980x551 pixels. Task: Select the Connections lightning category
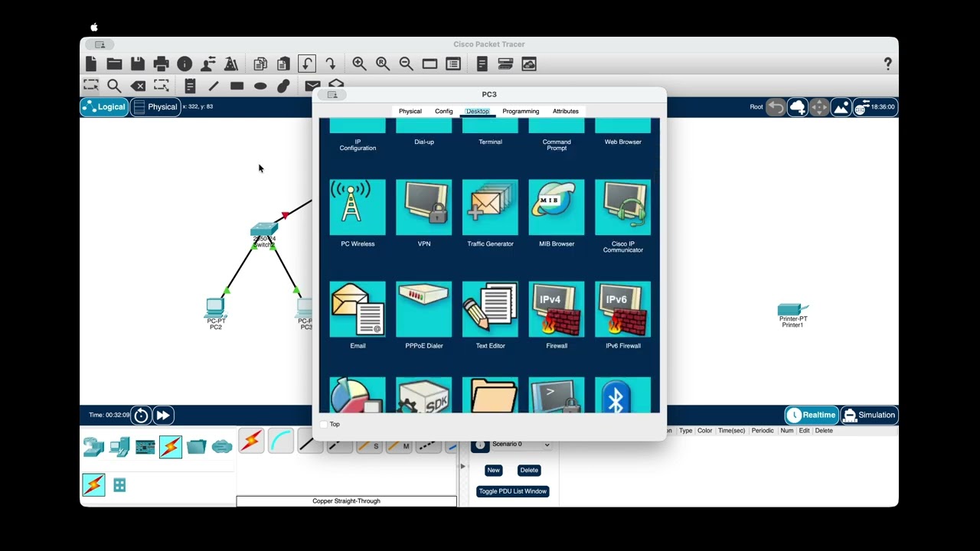pos(171,446)
